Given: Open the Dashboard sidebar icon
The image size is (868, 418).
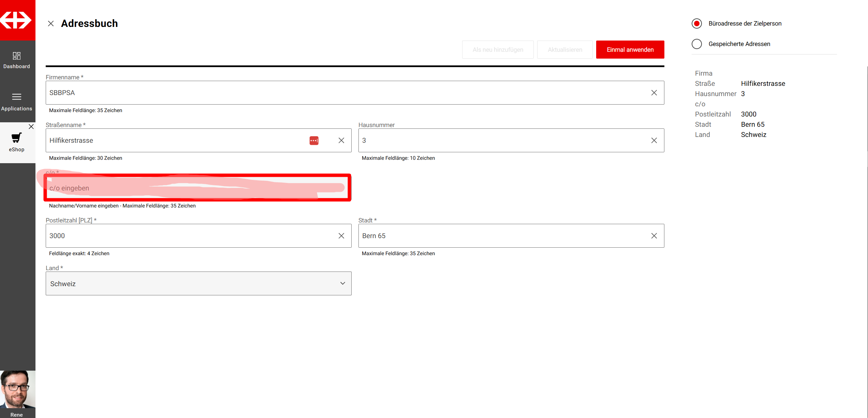Looking at the screenshot, I should click(x=17, y=56).
